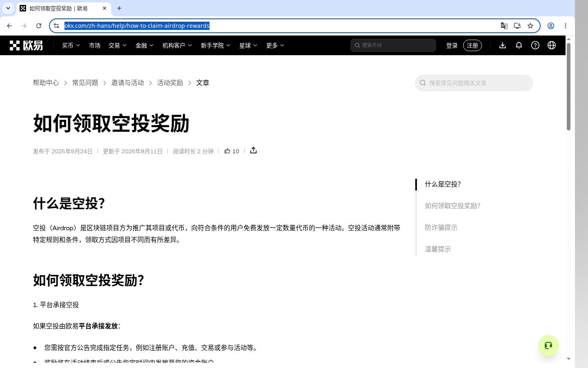Open a new tab with plus button
Viewport: 588px width, 368px height.
119,8
